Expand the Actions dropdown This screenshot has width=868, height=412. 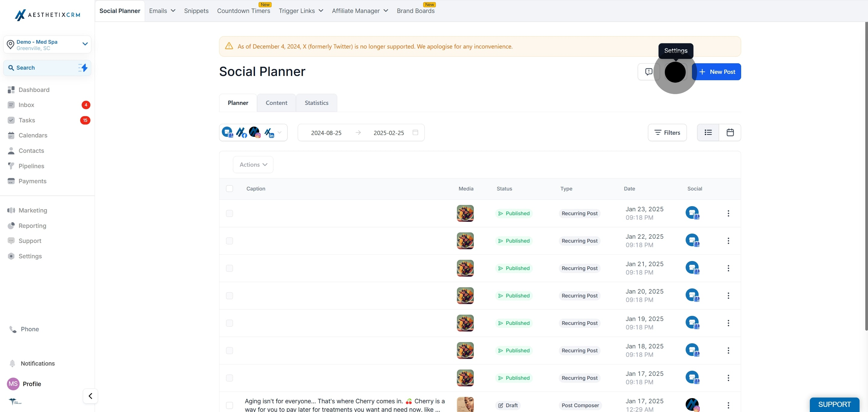tap(253, 165)
